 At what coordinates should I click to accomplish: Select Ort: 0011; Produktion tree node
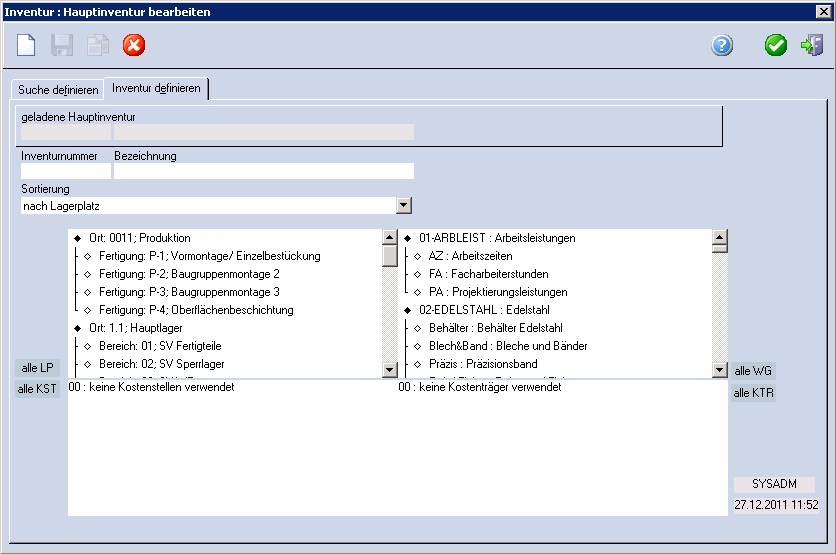pyautogui.click(x=139, y=238)
